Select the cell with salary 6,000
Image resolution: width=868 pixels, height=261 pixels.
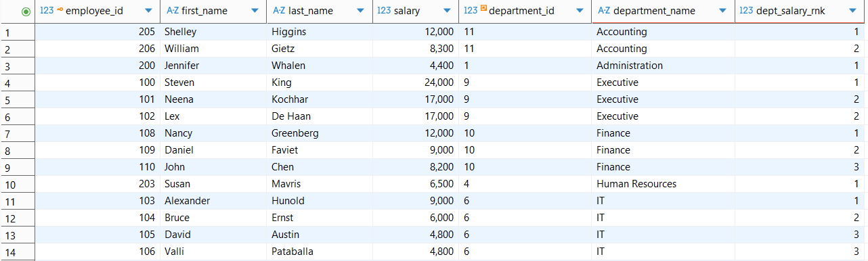(x=416, y=218)
